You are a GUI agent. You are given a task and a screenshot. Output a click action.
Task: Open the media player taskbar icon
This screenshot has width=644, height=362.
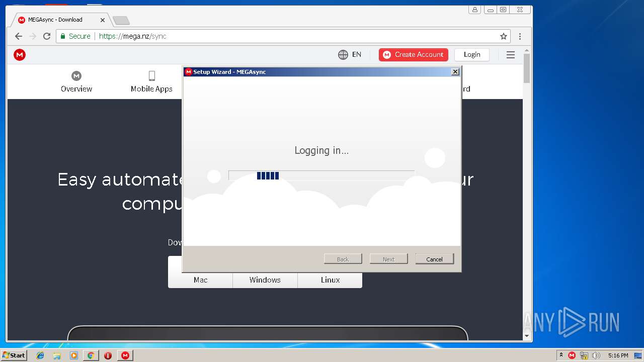click(x=74, y=355)
